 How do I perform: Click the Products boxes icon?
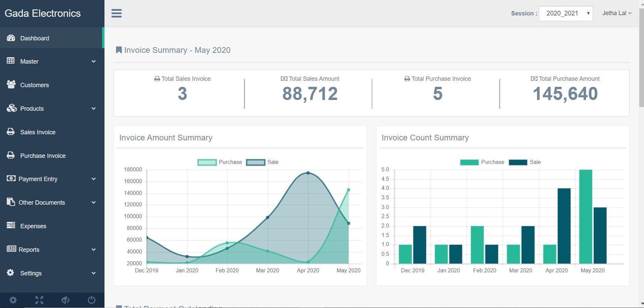point(12,108)
